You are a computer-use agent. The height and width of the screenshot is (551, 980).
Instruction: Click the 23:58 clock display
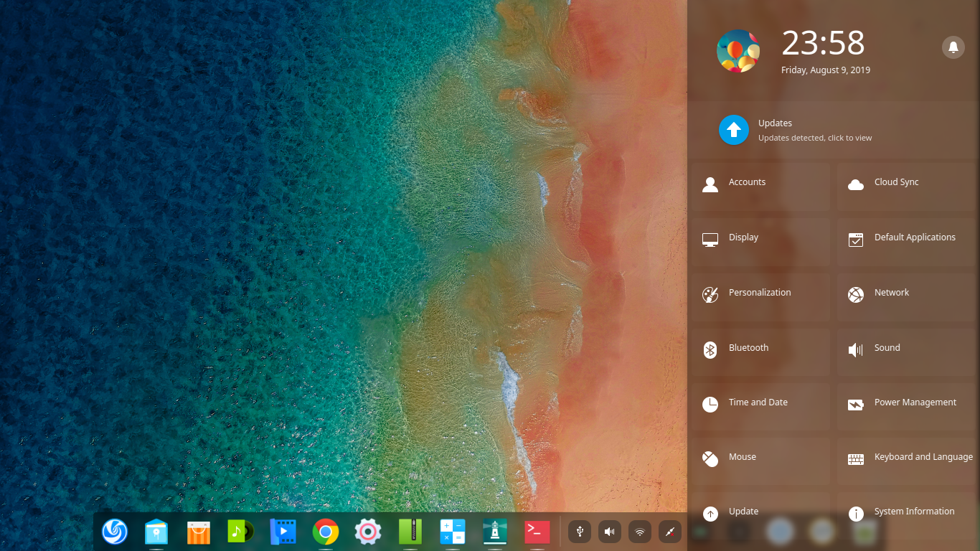(x=823, y=43)
